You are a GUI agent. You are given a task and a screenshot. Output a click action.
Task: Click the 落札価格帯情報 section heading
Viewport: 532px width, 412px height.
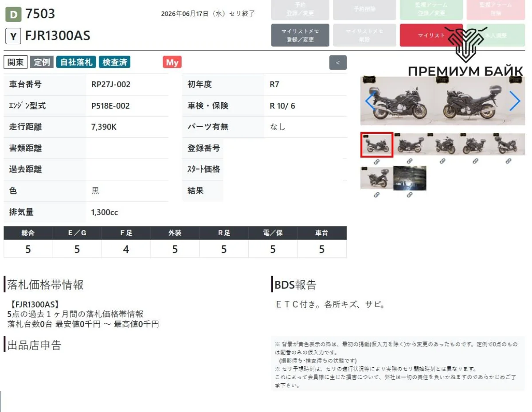[45, 285]
